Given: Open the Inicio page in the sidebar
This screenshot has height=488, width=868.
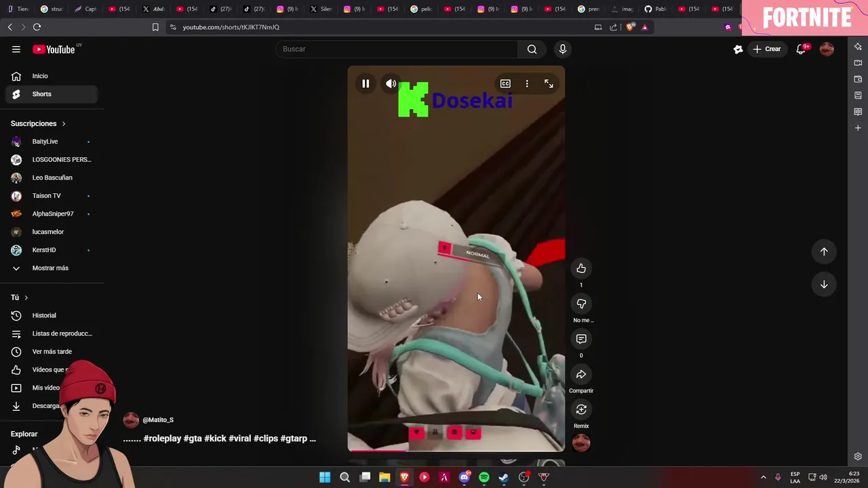Looking at the screenshot, I should [52, 76].
